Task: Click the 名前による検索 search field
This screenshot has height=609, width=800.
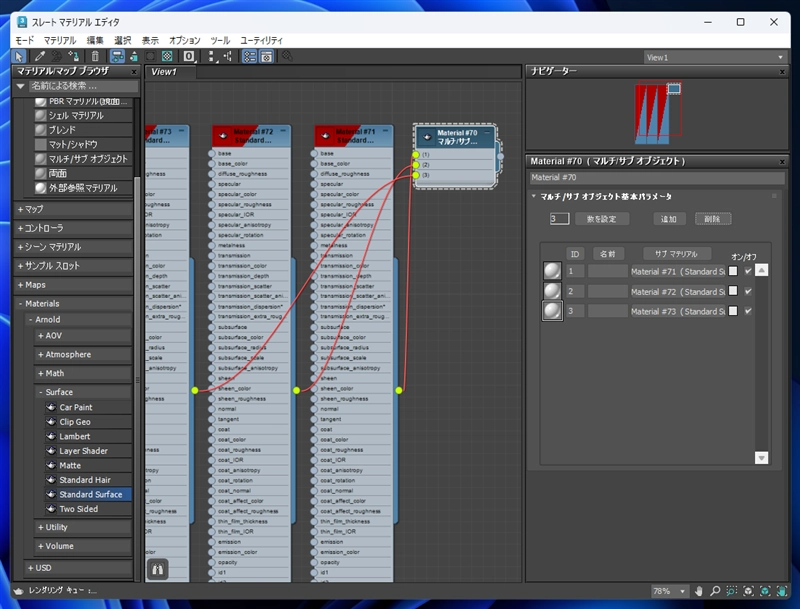Action: point(83,86)
